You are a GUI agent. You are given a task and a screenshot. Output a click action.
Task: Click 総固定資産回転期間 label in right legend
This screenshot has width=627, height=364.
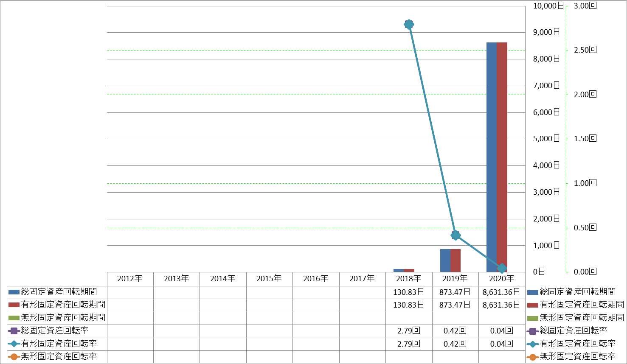coord(578,292)
